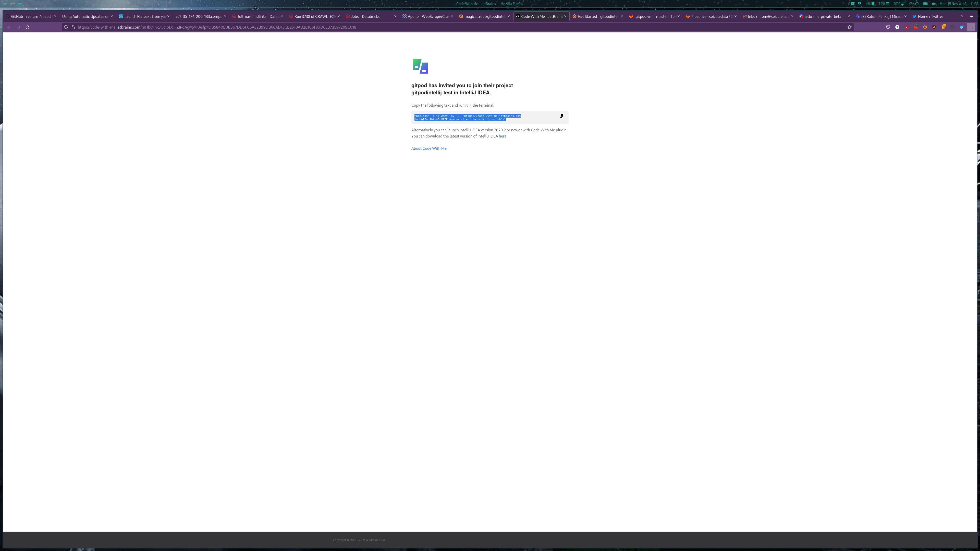Click the password manager extension with badge 1
This screenshot has width=980, height=551.
[916, 27]
